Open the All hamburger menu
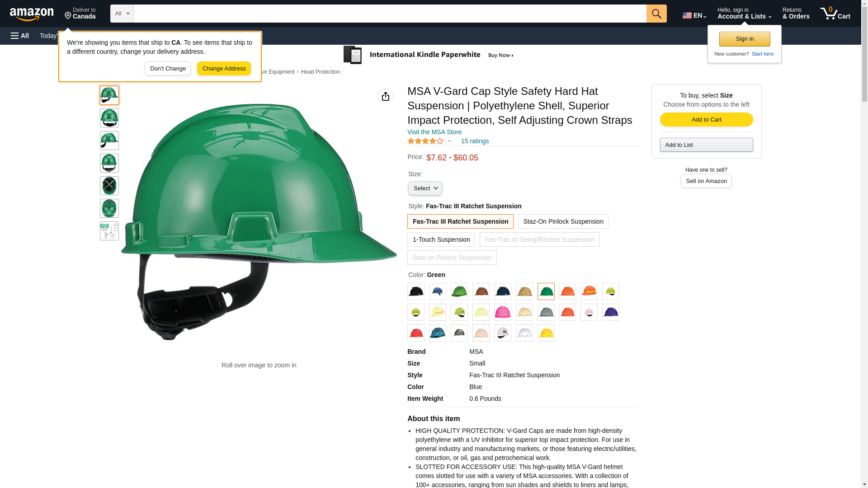This screenshot has height=488, width=868. coord(20,36)
